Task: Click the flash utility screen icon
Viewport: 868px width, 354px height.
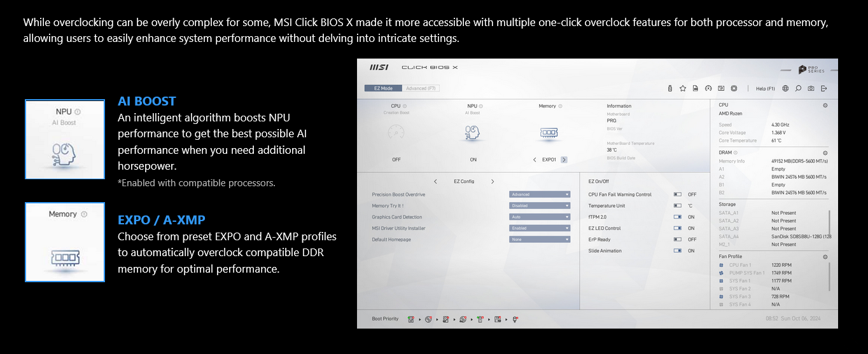Action: pyautogui.click(x=721, y=88)
